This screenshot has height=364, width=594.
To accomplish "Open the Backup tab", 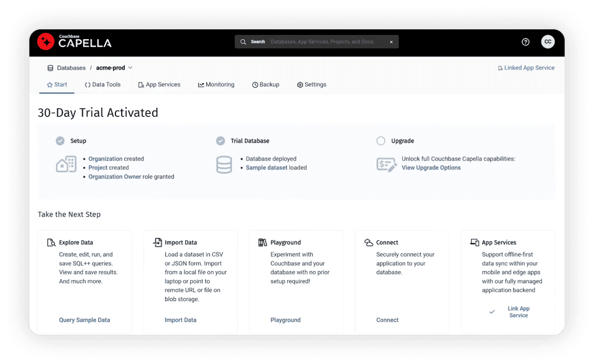I will [266, 85].
